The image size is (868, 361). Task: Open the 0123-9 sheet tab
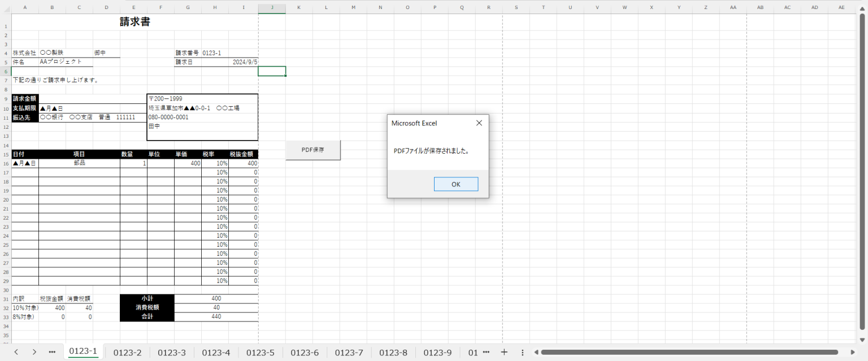click(437, 352)
